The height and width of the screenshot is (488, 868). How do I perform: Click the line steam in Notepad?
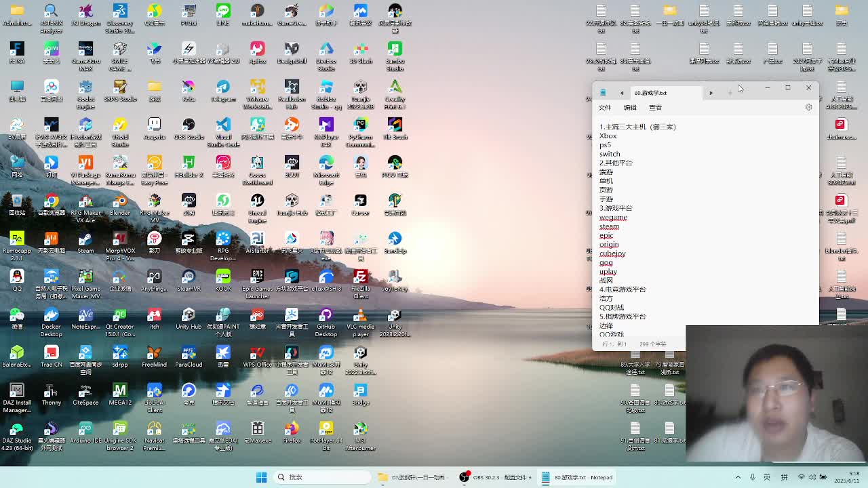pyautogui.click(x=609, y=226)
